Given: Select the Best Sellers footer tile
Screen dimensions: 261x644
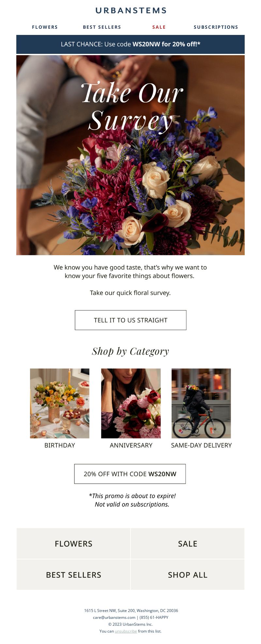Looking at the screenshot, I should coord(73,574).
